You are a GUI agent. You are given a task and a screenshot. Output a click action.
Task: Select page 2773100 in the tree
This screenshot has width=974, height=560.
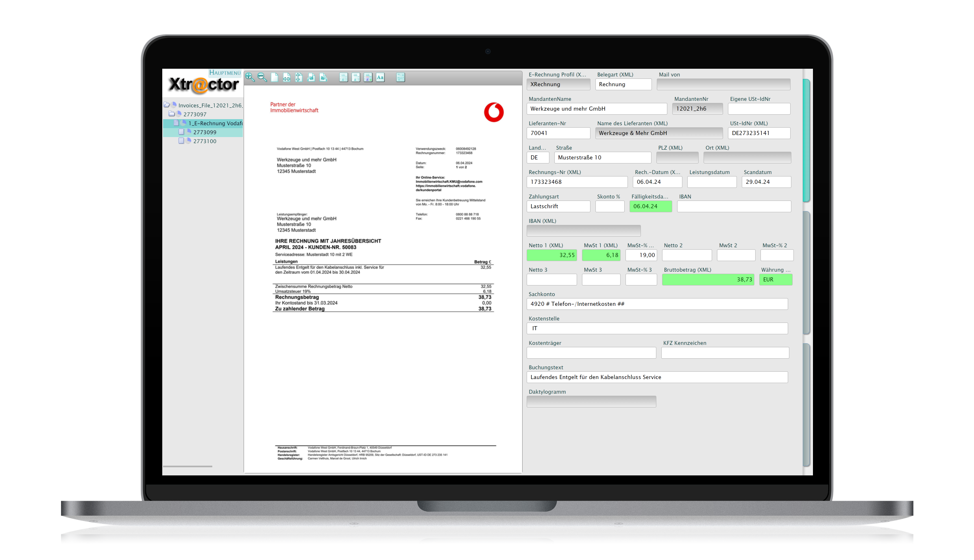point(205,141)
